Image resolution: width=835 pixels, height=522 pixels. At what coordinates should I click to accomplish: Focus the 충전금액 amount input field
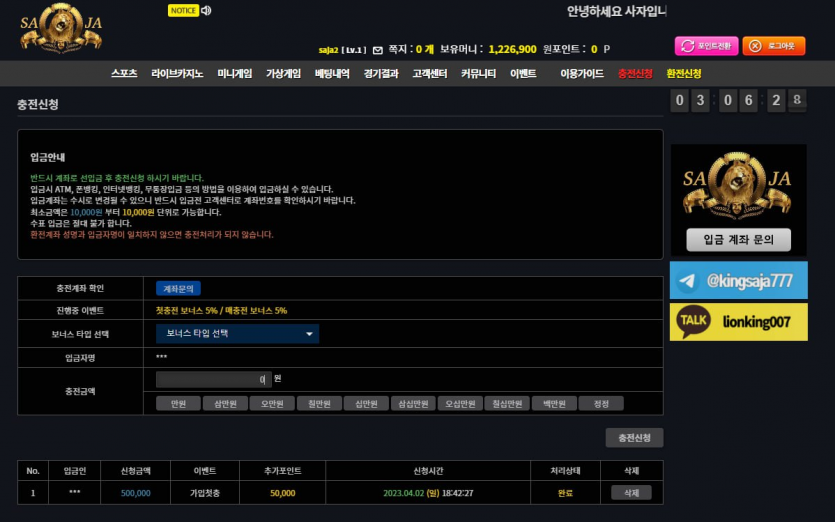coord(213,380)
